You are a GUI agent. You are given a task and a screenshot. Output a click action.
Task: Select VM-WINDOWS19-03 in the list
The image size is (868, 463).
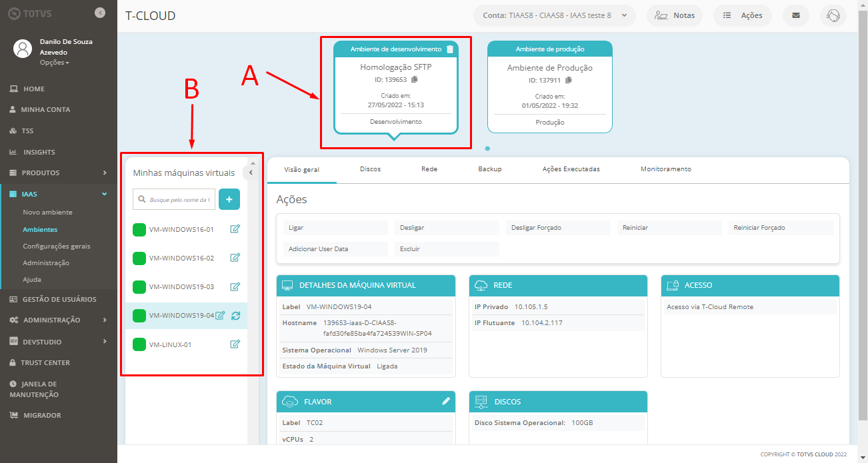[x=181, y=286]
